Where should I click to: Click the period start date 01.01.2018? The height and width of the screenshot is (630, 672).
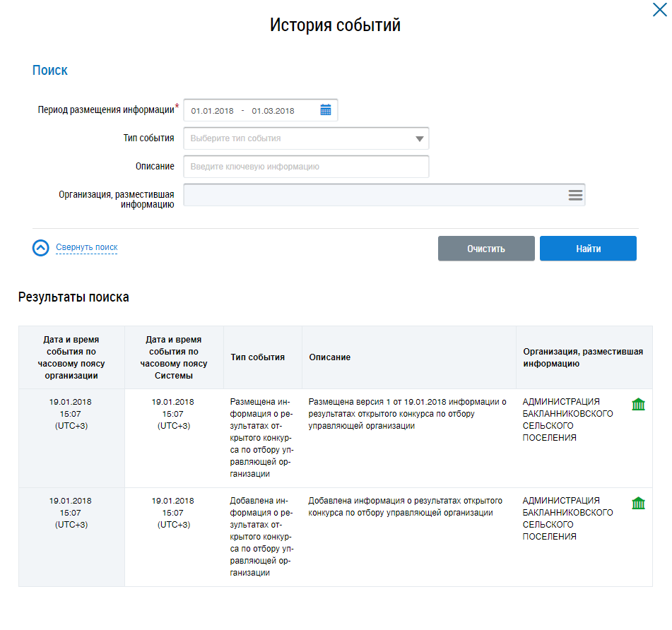[x=212, y=111]
